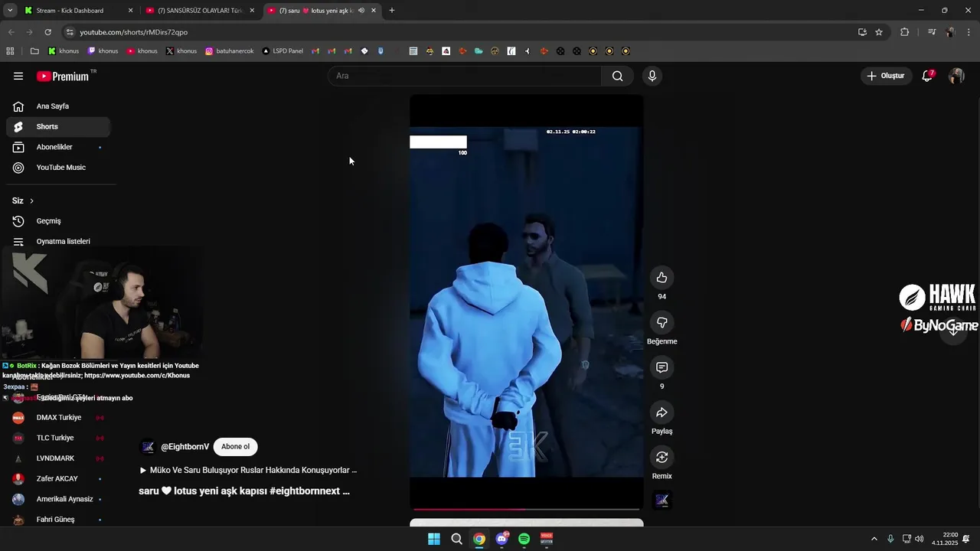Open TLC Turkiye subscription channel
This screenshot has width=980, height=551.
coord(58,438)
